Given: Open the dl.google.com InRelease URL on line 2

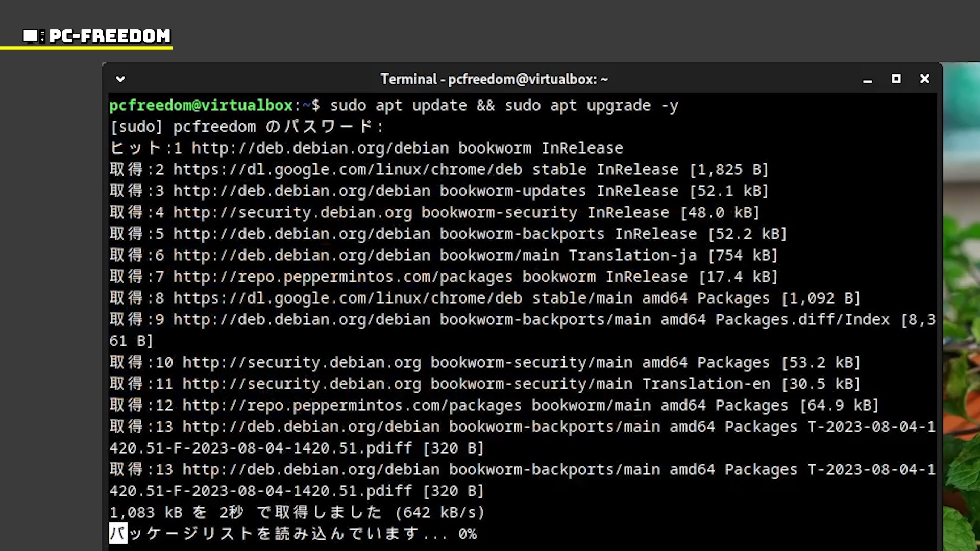Looking at the screenshot, I should click(347, 169).
